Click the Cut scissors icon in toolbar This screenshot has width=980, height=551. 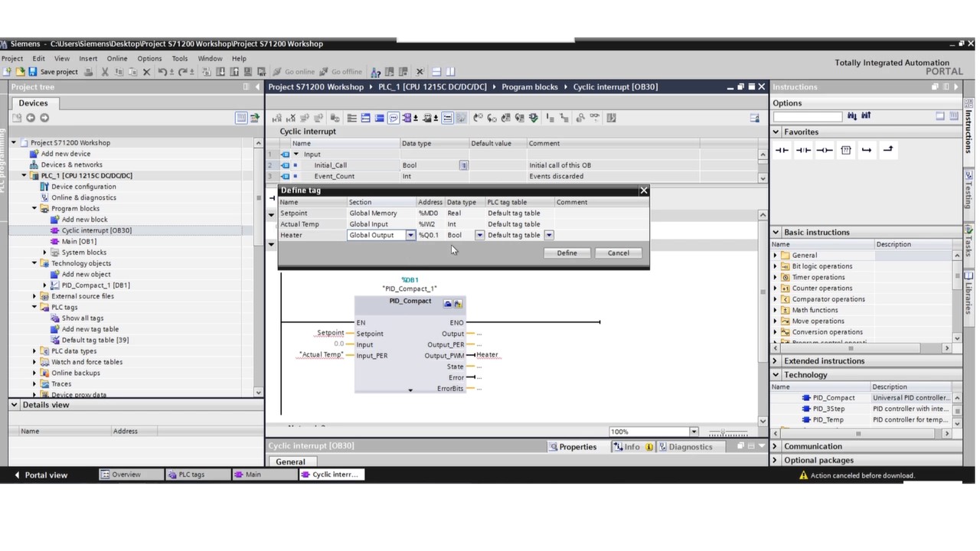point(105,72)
